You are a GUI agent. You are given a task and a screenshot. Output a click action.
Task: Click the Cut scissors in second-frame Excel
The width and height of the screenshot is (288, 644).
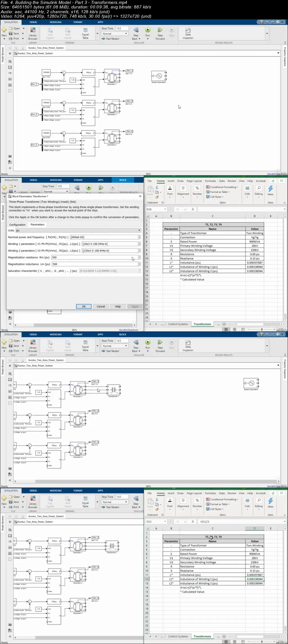pos(157,187)
